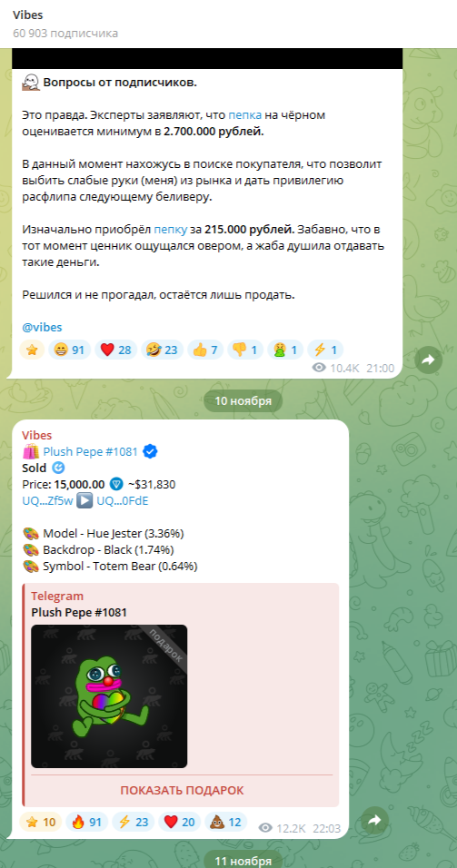
Task: Open Vibes channel header title
Action: coord(27,15)
